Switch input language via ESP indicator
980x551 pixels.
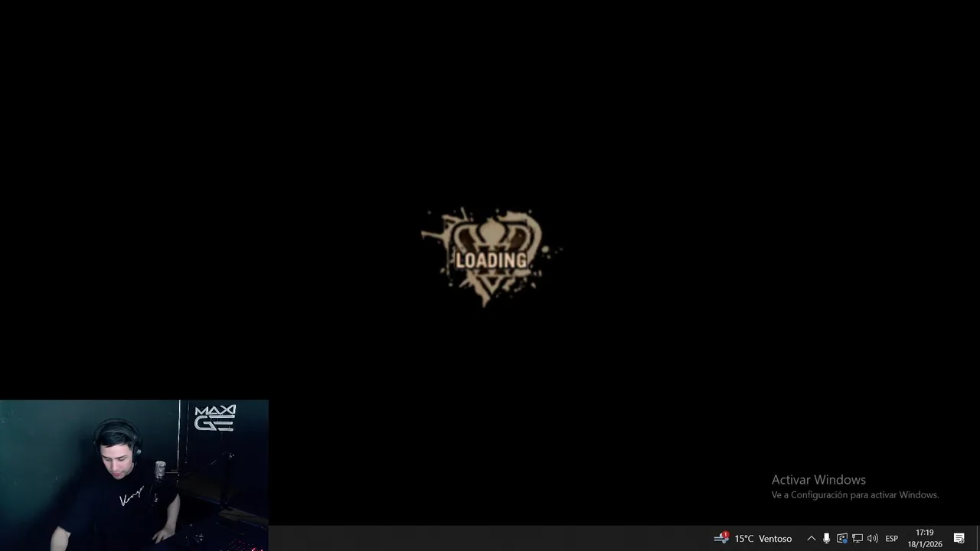pyautogui.click(x=892, y=539)
